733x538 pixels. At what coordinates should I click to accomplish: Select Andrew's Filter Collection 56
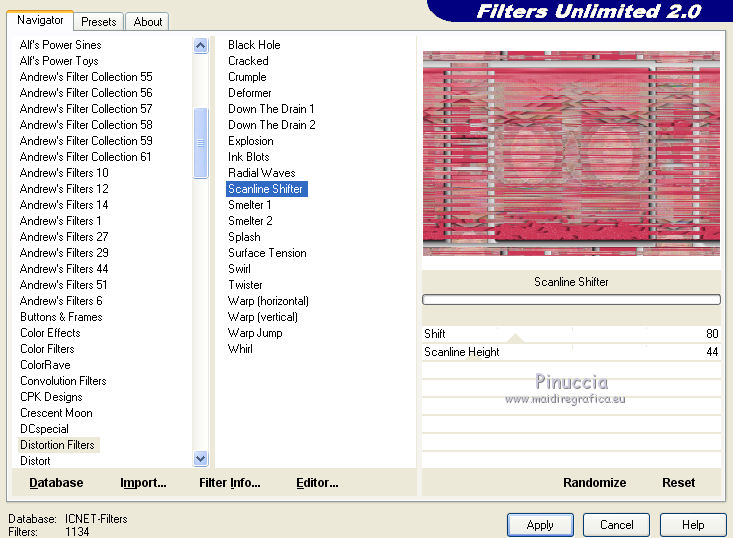click(x=86, y=93)
